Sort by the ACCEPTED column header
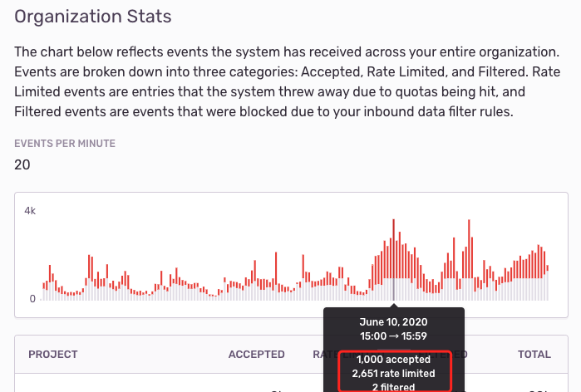This screenshot has height=392, width=581. pos(256,355)
